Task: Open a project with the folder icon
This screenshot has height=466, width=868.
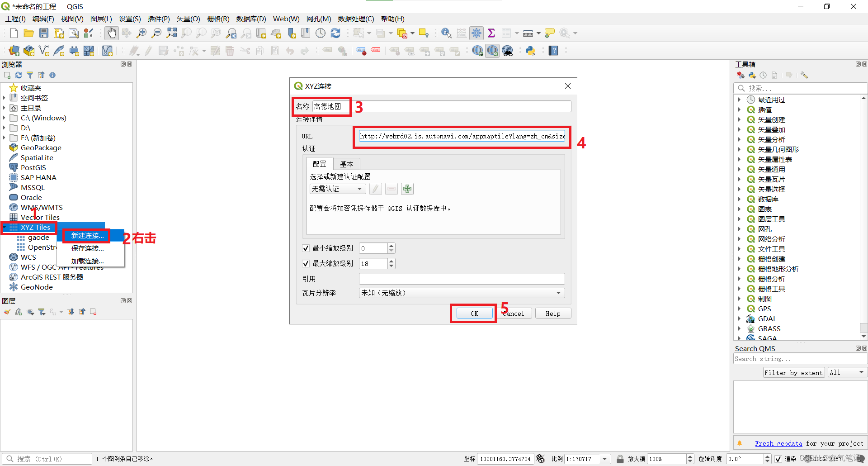Action: 29,33
